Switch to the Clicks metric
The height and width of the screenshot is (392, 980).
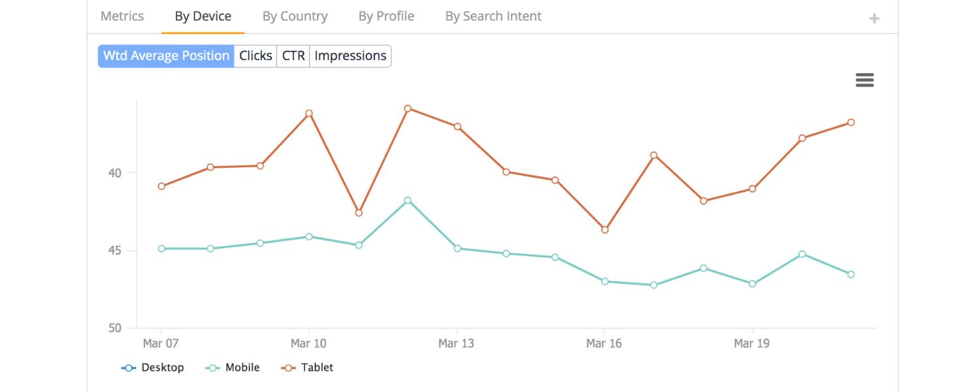[x=255, y=56]
